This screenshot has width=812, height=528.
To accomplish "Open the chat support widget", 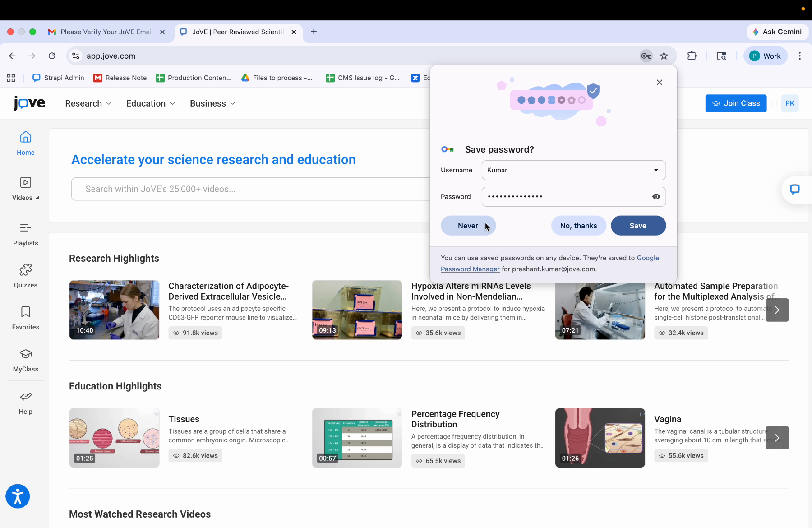I will pyautogui.click(x=795, y=190).
